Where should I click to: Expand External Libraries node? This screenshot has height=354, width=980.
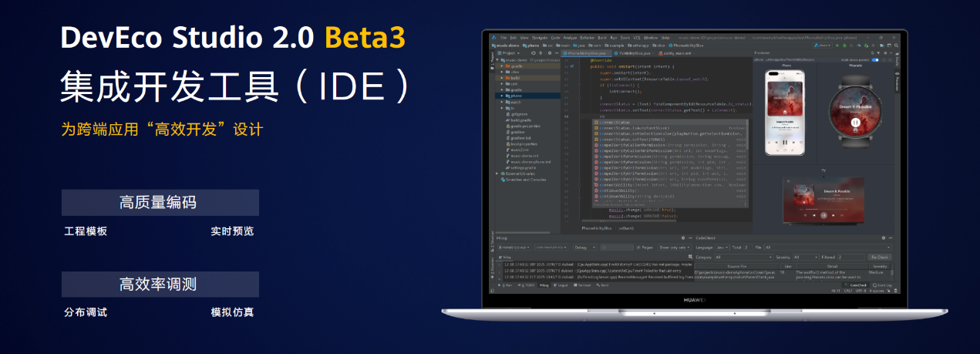[x=497, y=174]
